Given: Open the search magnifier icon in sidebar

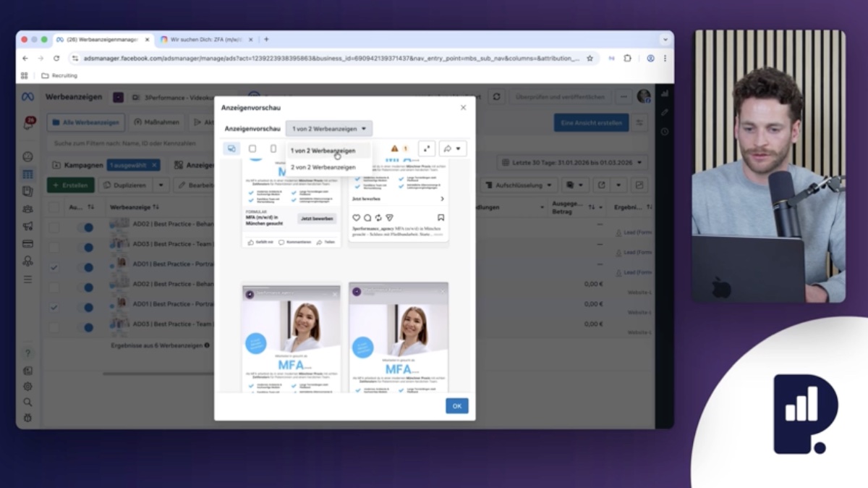Looking at the screenshot, I should click(x=27, y=402).
